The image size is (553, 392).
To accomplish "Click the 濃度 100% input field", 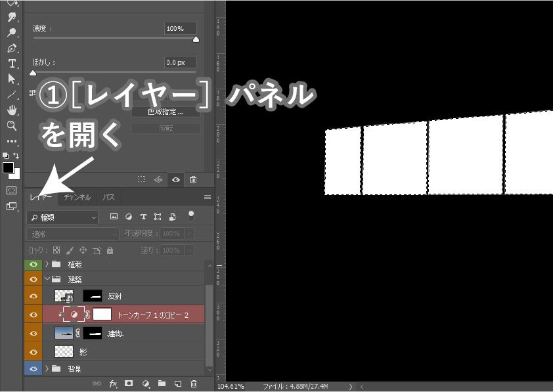I will tap(180, 28).
